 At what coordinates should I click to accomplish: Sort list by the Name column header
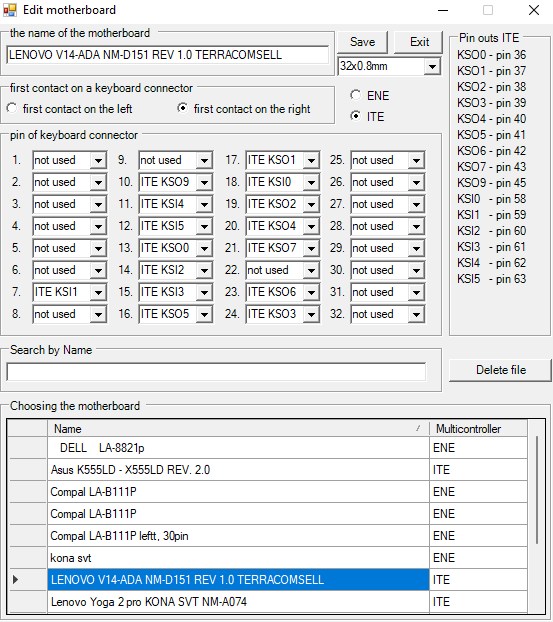pos(238,428)
